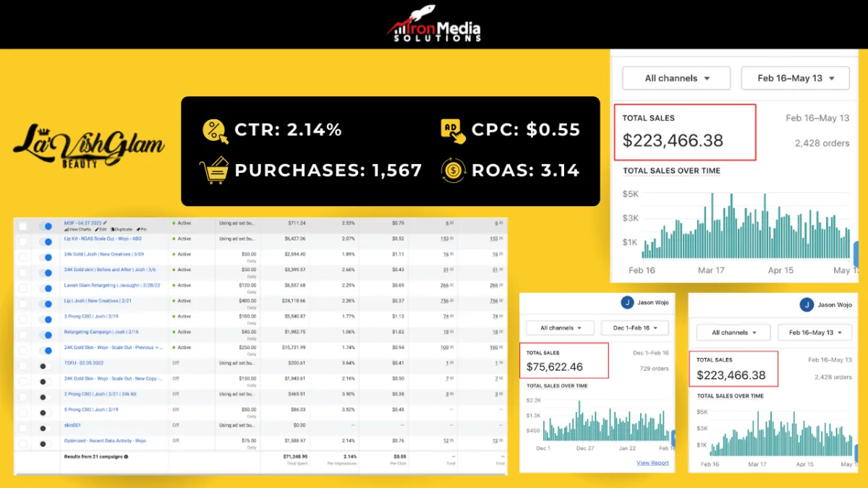Open the Dec 1–Feb 16 date range dropdown
Screen dimensions: 868x488
click(x=635, y=328)
